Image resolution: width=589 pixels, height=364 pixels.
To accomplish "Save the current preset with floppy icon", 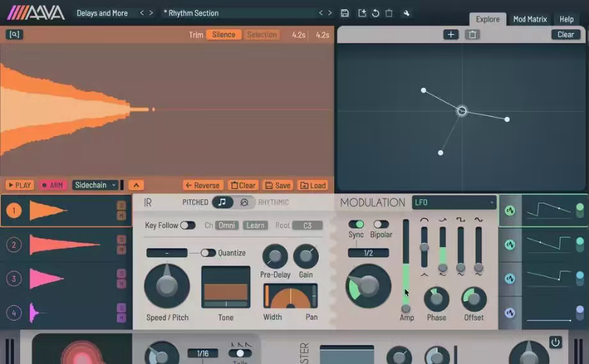I will tap(345, 13).
